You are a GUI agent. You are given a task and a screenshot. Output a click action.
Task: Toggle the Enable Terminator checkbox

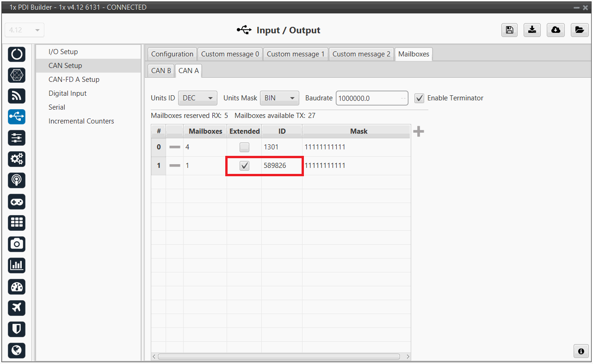click(419, 98)
